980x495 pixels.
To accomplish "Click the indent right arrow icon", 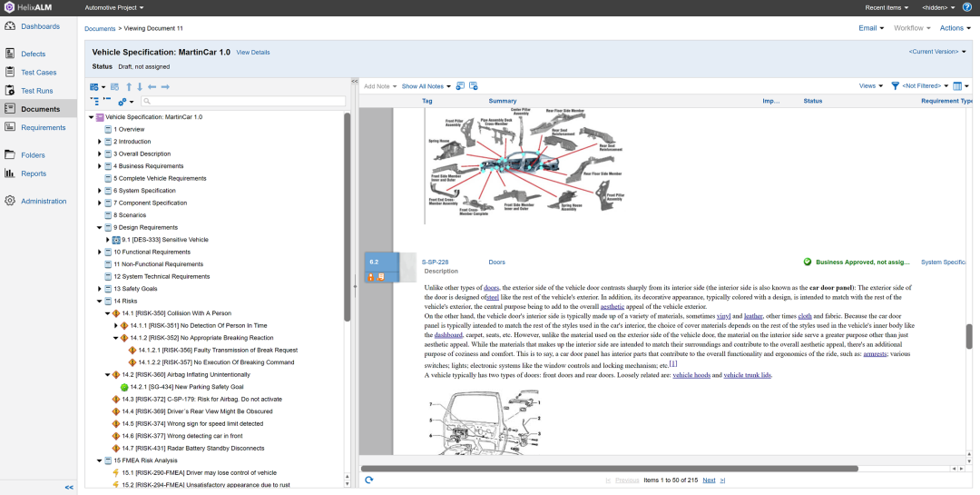I will (x=165, y=86).
